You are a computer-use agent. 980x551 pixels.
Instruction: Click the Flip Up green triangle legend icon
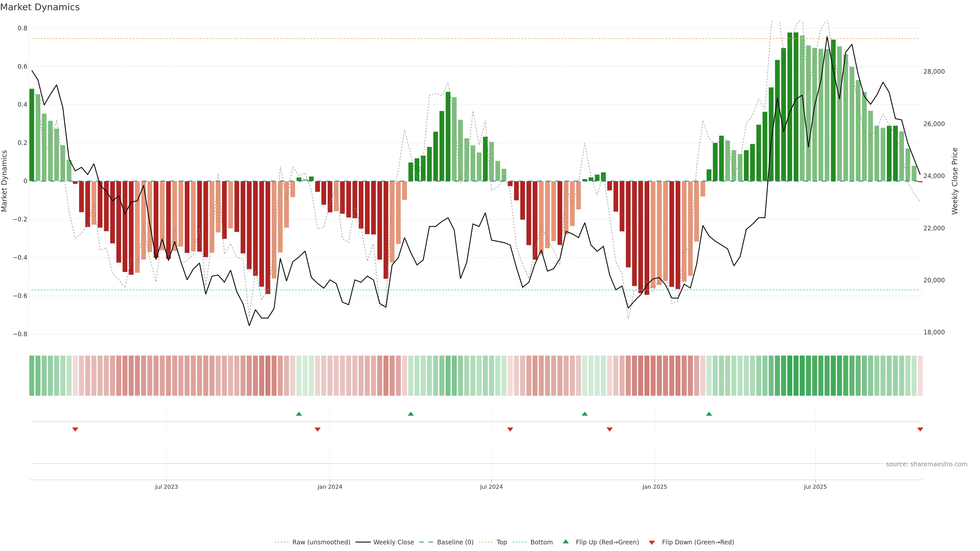pos(566,542)
